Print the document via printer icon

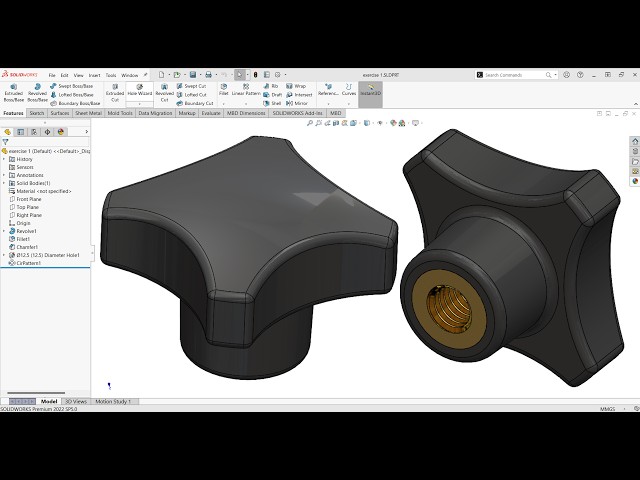(209, 75)
